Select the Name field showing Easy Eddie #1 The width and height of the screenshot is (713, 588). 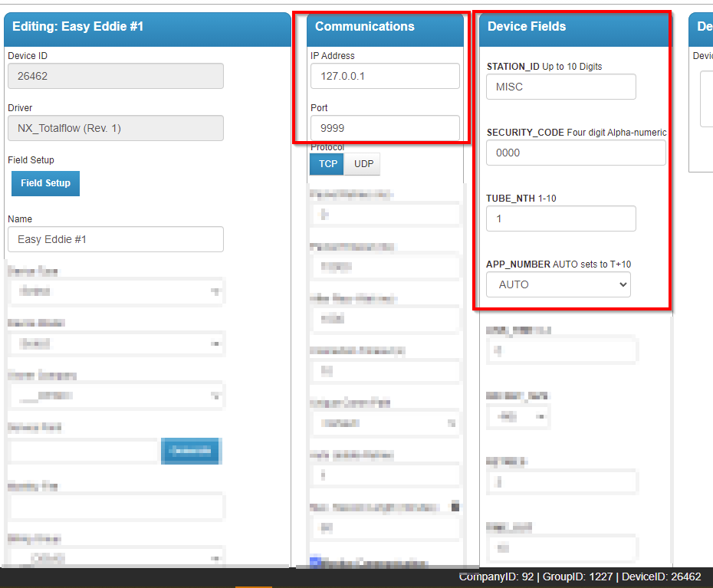pyautogui.click(x=115, y=239)
